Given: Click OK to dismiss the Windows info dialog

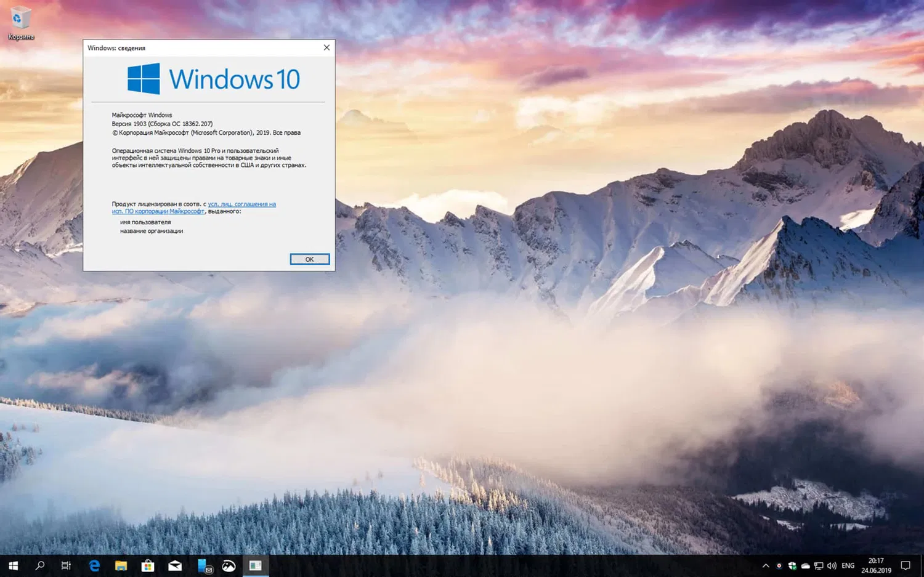Looking at the screenshot, I should [x=309, y=259].
